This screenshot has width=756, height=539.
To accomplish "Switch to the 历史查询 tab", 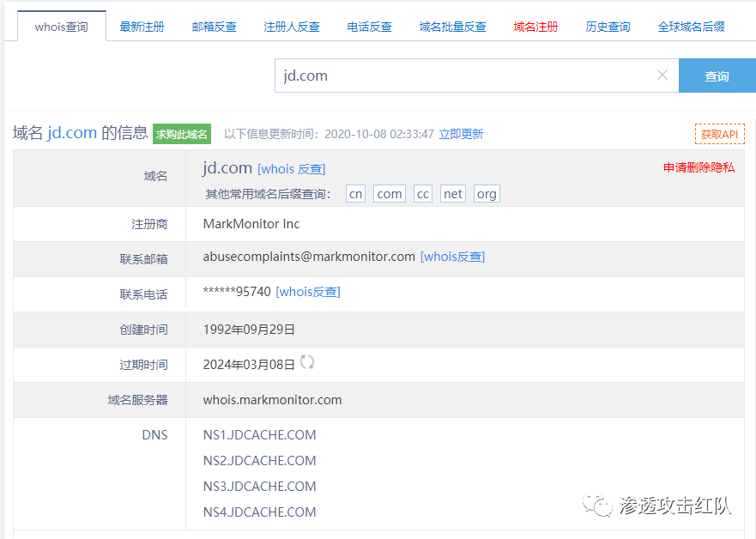I will tap(608, 26).
